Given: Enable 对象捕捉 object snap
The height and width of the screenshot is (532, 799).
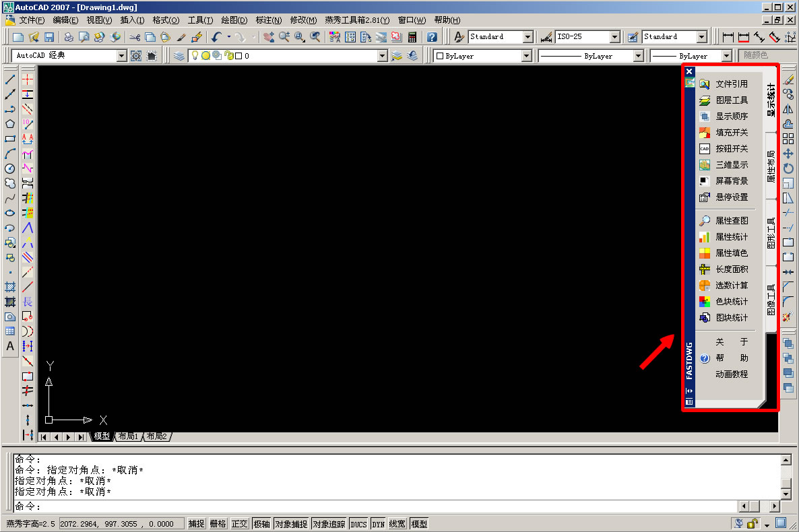Looking at the screenshot, I should point(291,524).
